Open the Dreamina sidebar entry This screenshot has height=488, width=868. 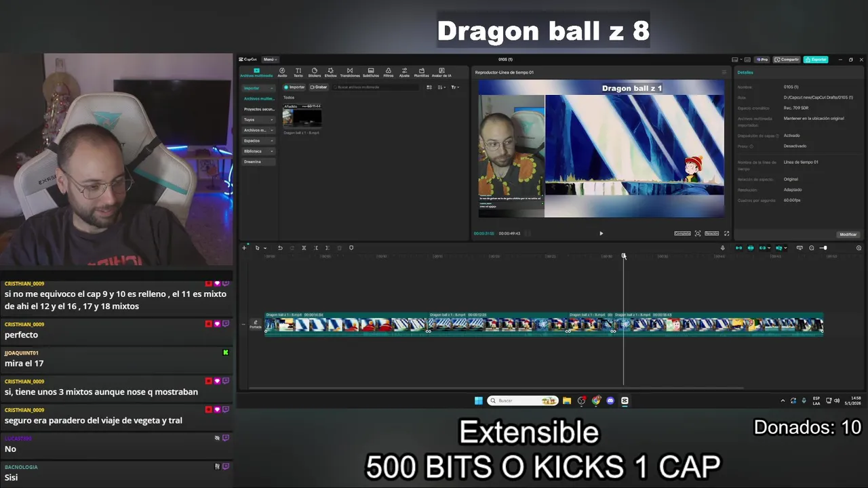(258, 161)
